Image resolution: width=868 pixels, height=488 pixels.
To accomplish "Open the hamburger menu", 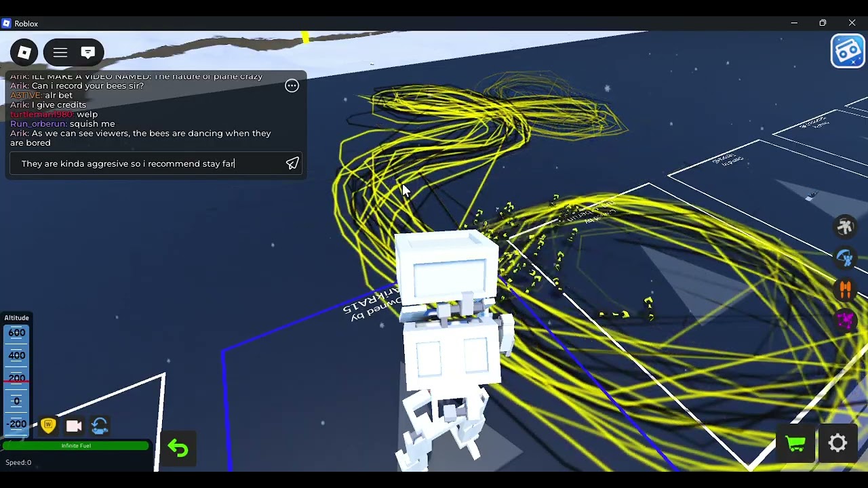I will click(60, 52).
